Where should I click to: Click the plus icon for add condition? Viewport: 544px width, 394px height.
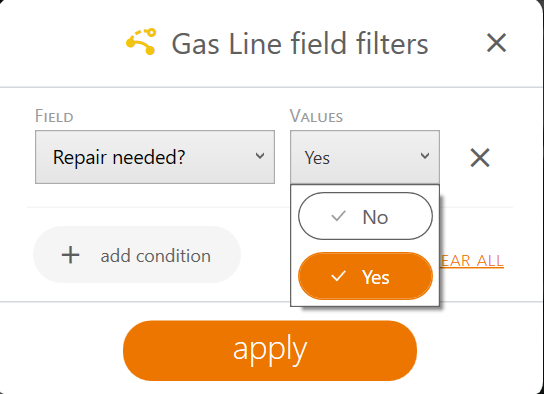pos(70,255)
